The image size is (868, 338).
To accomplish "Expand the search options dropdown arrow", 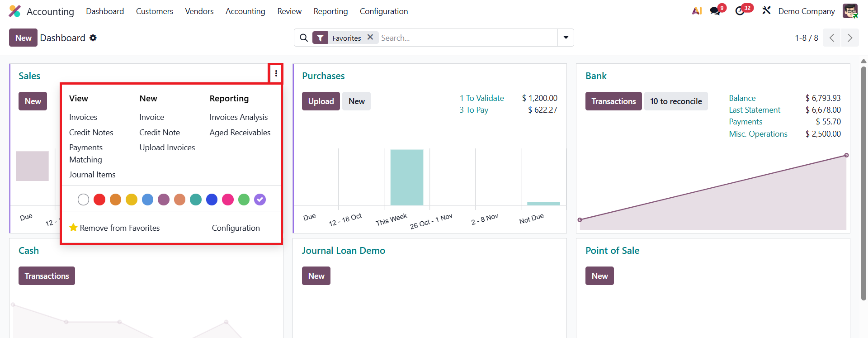I will pyautogui.click(x=566, y=38).
